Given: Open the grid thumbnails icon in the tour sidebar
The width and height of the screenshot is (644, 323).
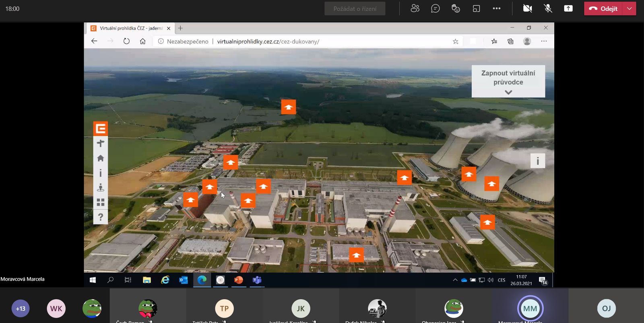Looking at the screenshot, I should [101, 202].
